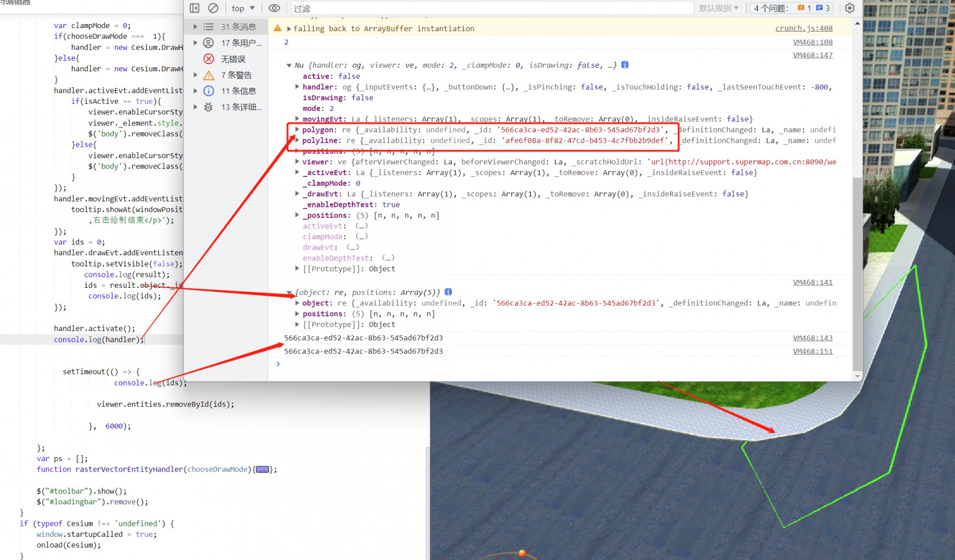Select the 31 条消息 list icon

click(209, 27)
